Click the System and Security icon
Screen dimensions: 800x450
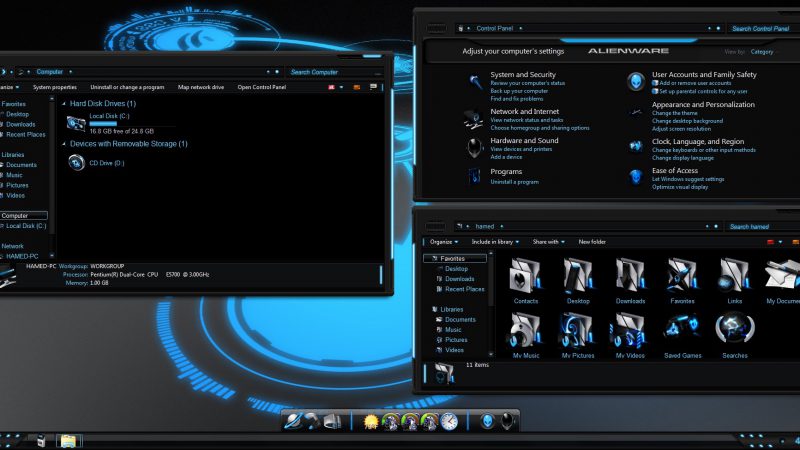pyautogui.click(x=475, y=81)
